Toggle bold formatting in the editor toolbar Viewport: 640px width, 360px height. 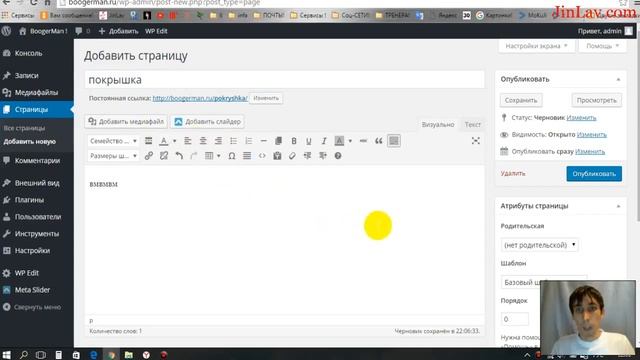(x=293, y=141)
